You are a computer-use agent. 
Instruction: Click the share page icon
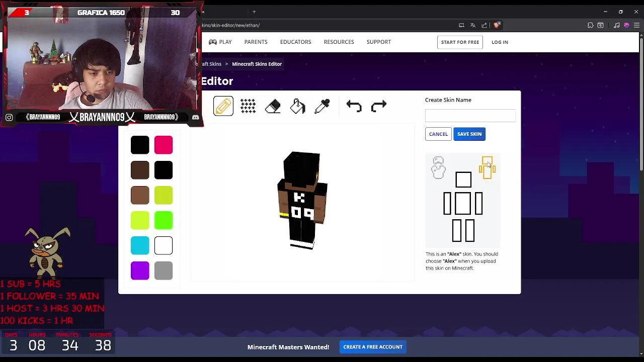(484, 25)
